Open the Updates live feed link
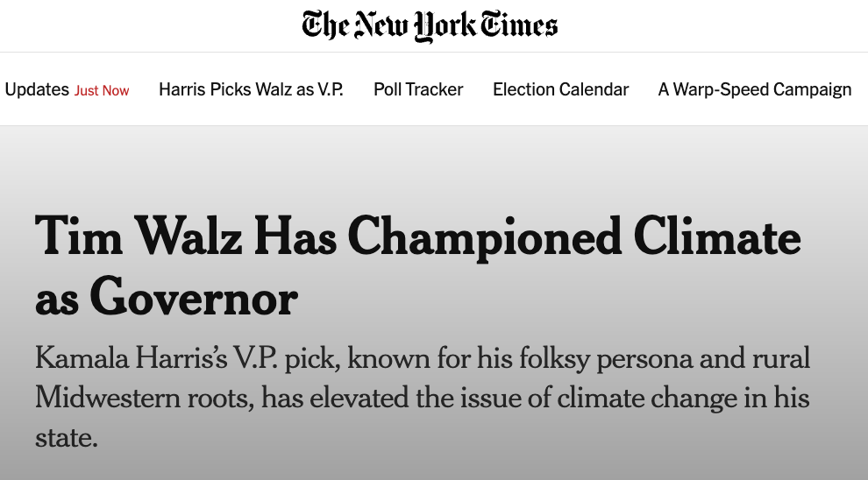 tap(37, 89)
